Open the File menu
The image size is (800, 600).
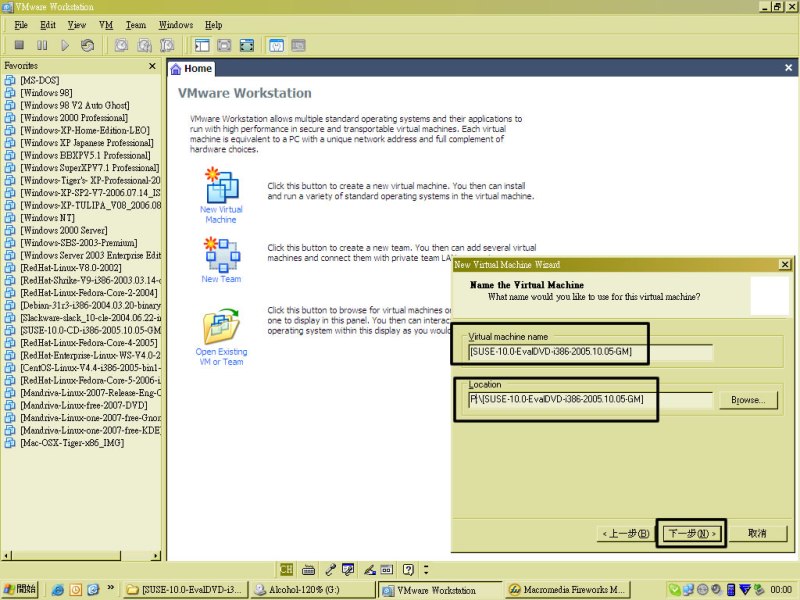pos(21,25)
